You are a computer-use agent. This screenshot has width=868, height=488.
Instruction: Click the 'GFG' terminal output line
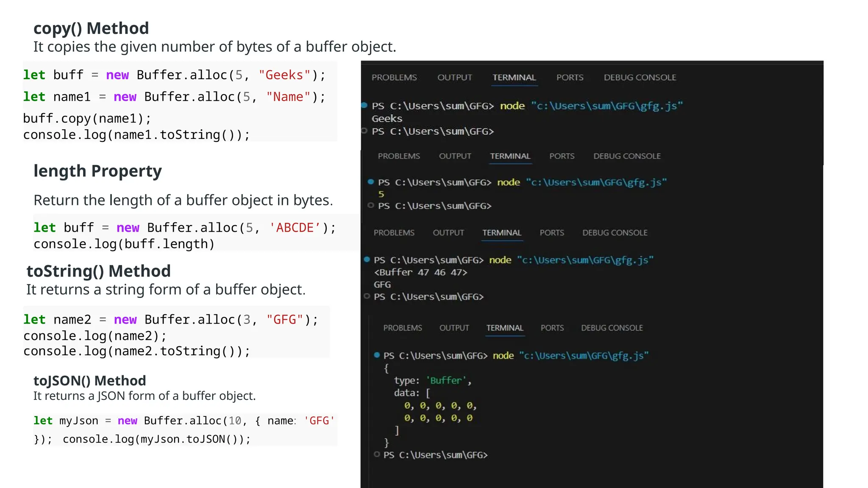point(382,285)
